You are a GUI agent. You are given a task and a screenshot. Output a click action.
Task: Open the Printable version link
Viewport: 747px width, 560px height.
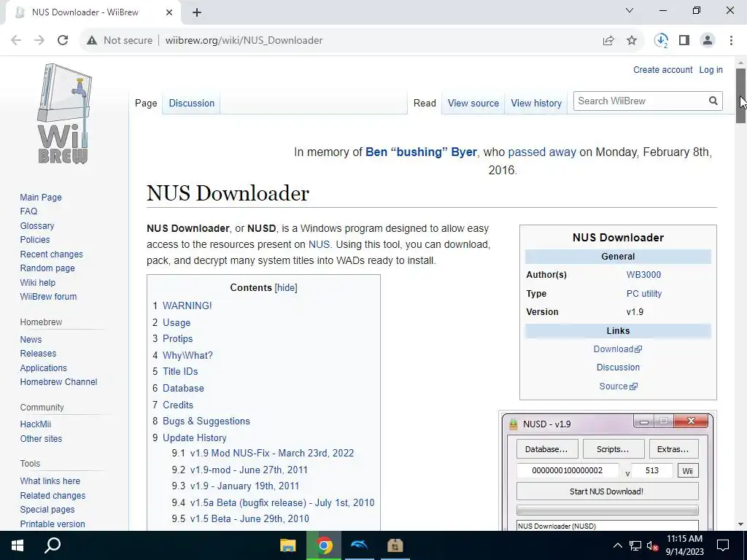pyautogui.click(x=53, y=524)
